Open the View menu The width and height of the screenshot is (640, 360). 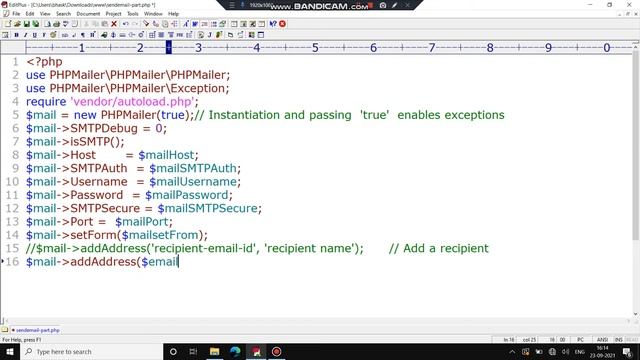pyautogui.click(x=45, y=14)
